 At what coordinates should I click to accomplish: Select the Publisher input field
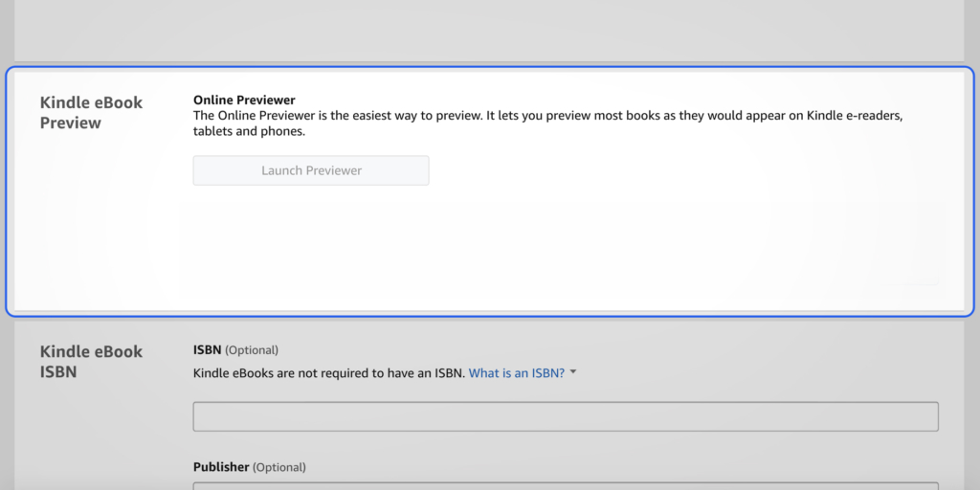[566, 485]
